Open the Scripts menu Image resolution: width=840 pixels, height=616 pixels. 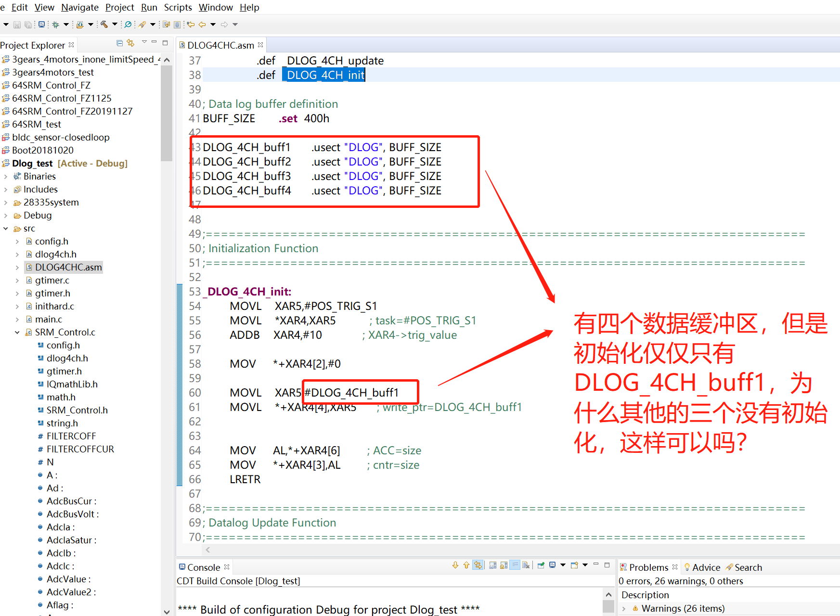[178, 7]
